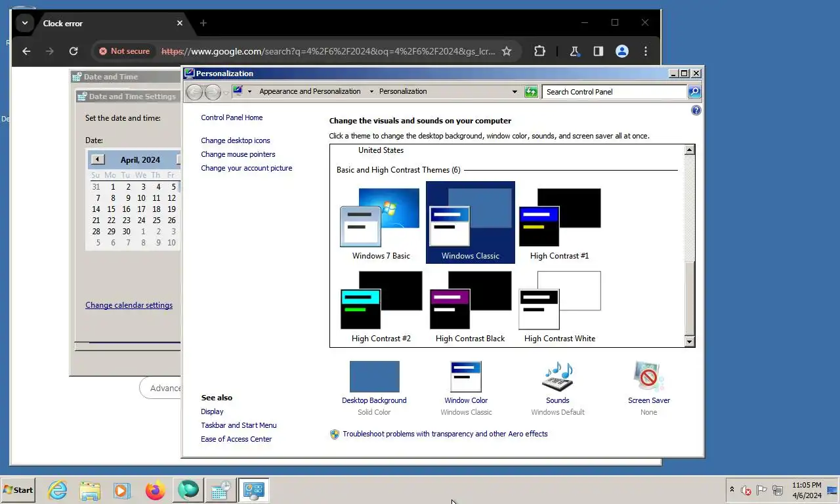Screen dimensions: 840x504
Task: Toggle Chrome side panel icon
Action: click(598, 51)
